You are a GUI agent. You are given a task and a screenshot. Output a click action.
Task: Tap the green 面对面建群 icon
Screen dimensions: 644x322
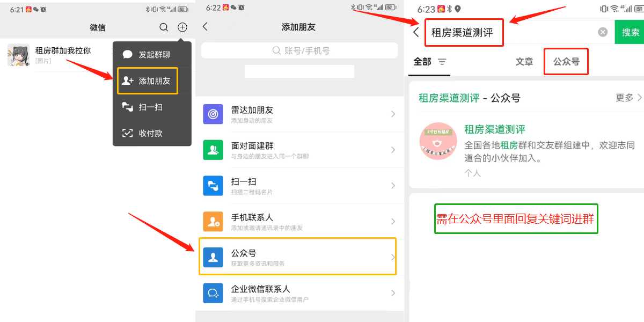pos(213,150)
